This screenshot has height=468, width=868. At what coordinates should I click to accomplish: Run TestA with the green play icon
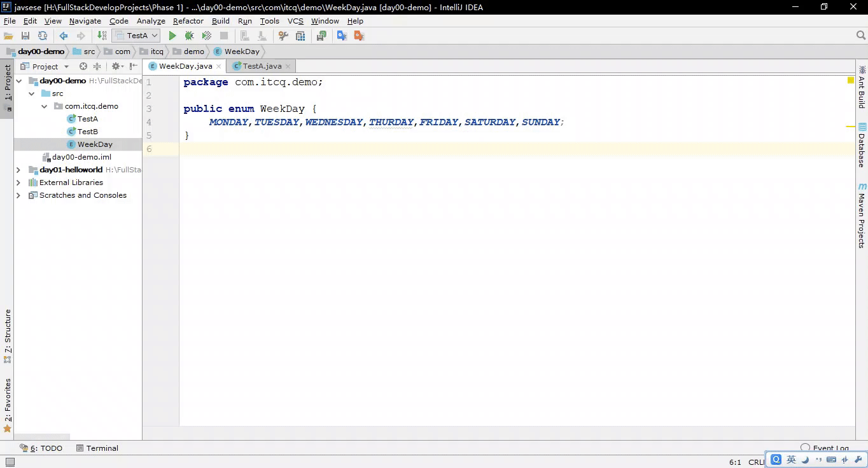click(x=172, y=36)
